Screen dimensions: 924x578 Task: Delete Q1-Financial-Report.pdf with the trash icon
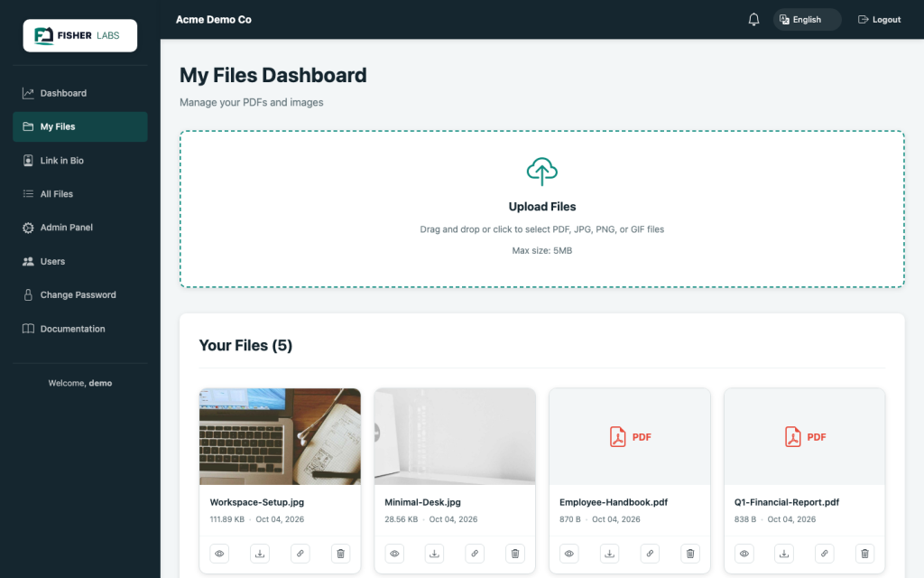[865, 554]
